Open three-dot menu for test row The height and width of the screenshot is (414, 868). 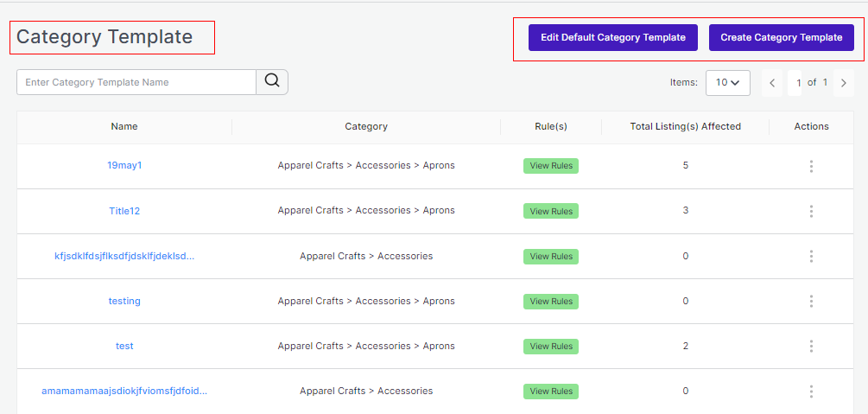811,347
